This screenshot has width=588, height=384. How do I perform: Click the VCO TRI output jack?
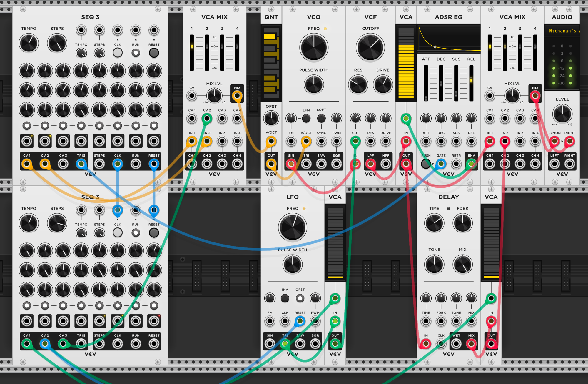coord(306,164)
